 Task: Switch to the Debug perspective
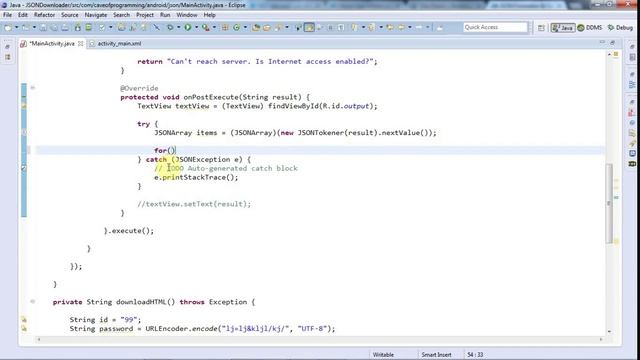click(620, 28)
